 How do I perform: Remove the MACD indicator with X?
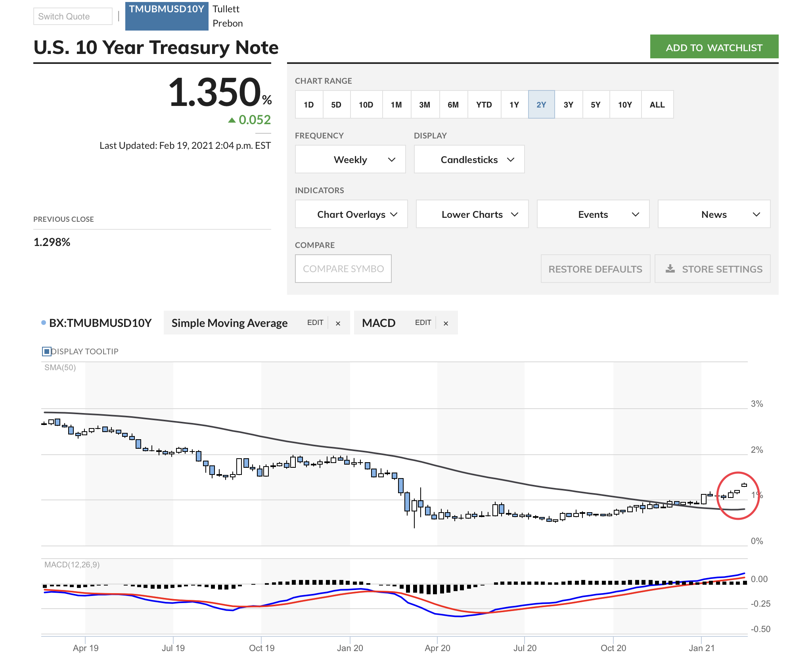(x=446, y=323)
